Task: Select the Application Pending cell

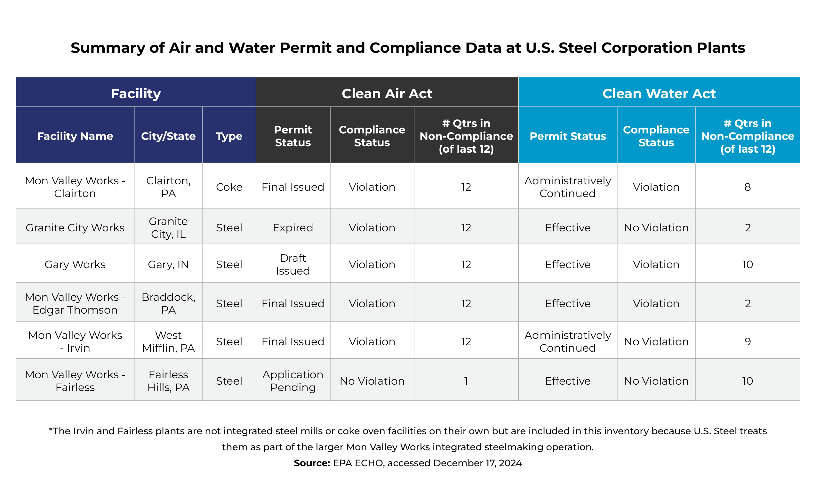Action: (x=293, y=381)
